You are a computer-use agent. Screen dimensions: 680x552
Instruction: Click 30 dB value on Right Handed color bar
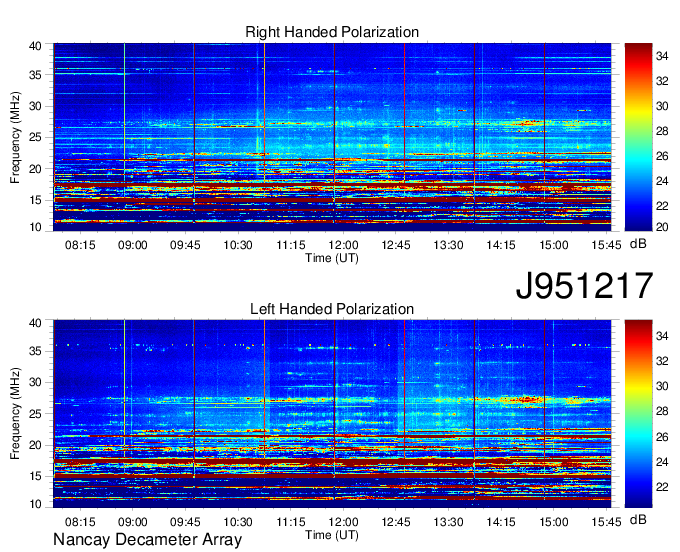click(x=662, y=106)
